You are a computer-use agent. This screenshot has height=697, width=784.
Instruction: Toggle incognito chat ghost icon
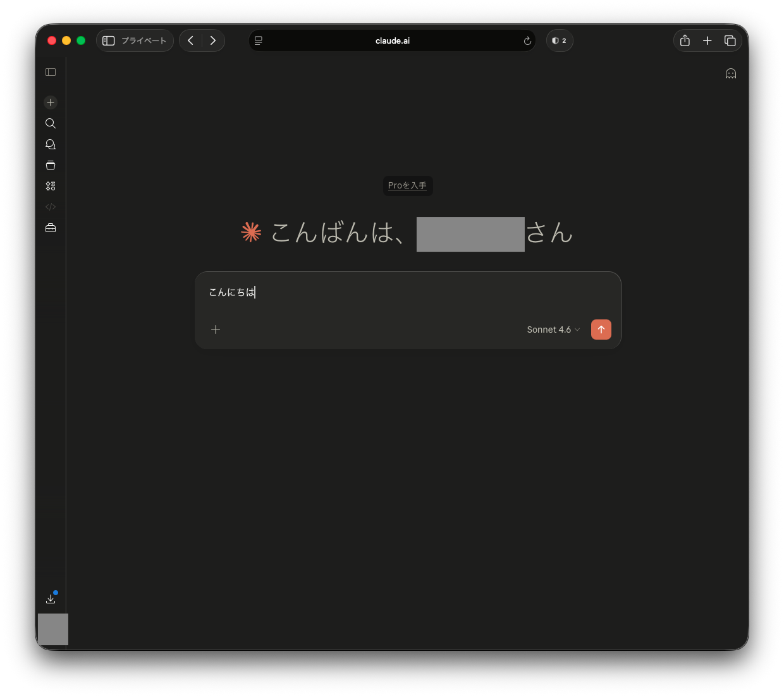coord(731,73)
